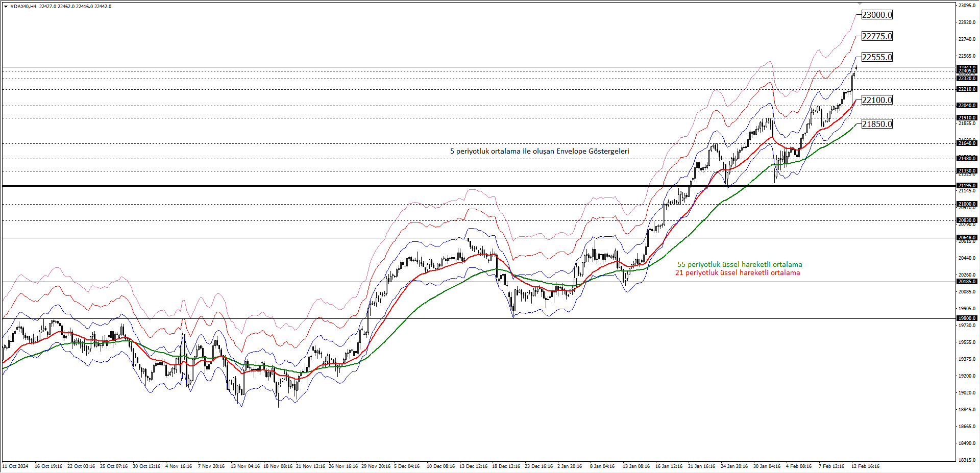Click the chart shift triangle marker on the top border
This screenshot has height=473, width=980.
click(860, 4)
